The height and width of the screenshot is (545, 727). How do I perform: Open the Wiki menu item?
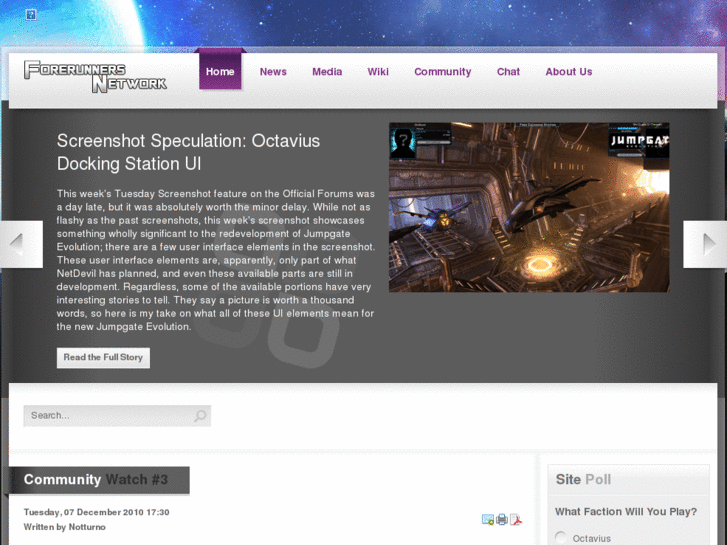pos(378,72)
